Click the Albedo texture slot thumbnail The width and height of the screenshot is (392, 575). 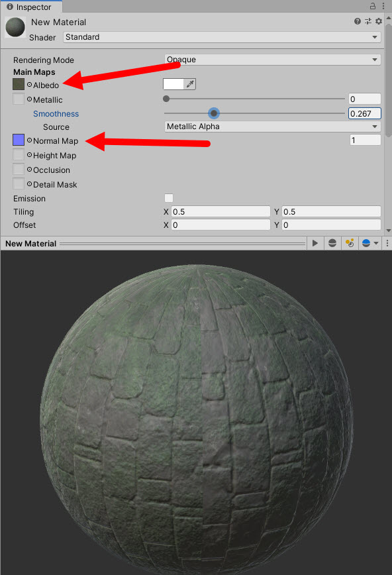[x=19, y=84]
